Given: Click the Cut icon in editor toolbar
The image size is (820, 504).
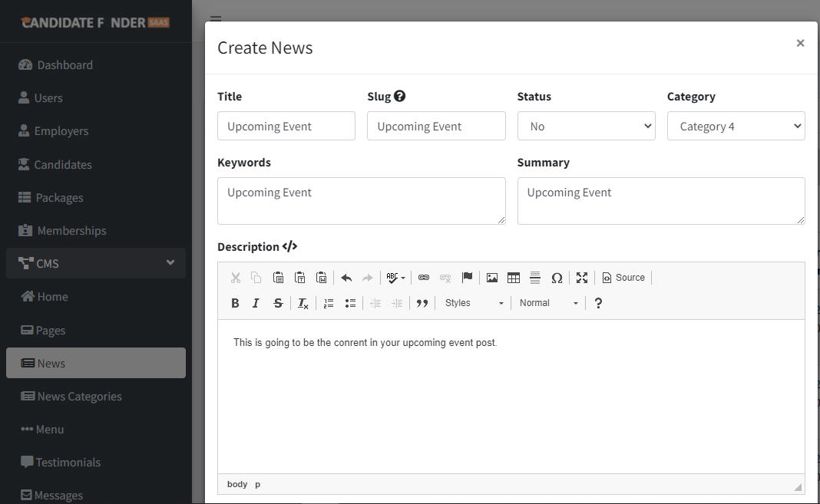Looking at the screenshot, I should tap(236, 278).
